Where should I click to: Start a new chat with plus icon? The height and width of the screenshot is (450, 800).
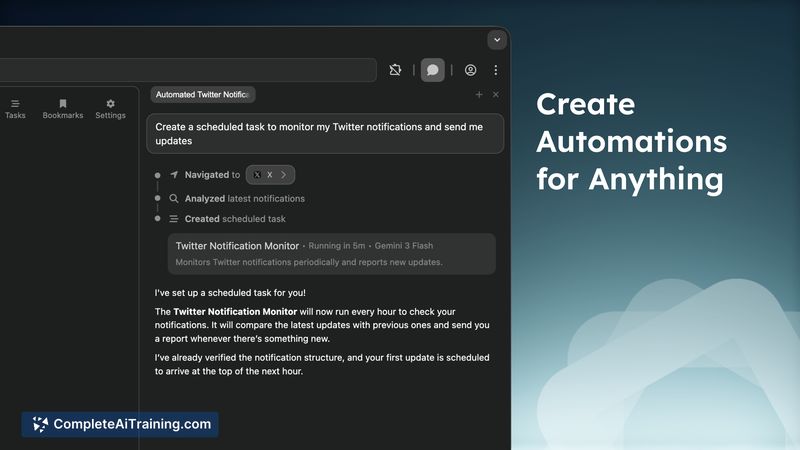[479, 94]
